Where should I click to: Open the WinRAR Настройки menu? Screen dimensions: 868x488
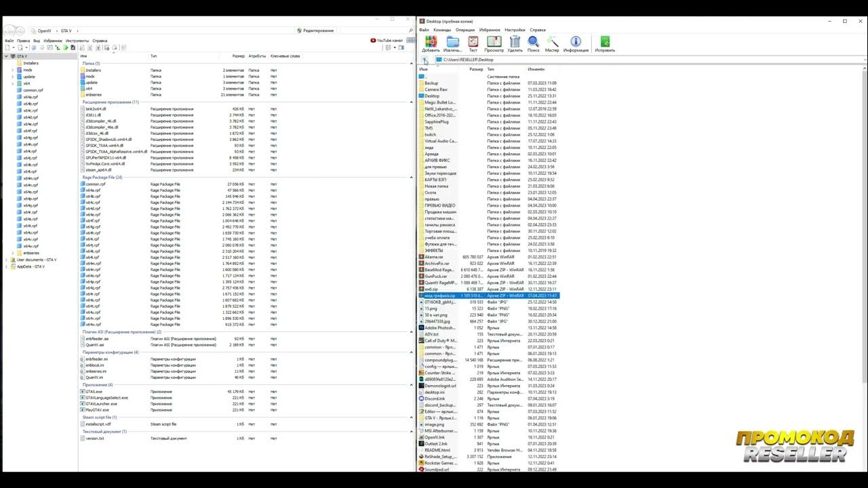point(515,30)
